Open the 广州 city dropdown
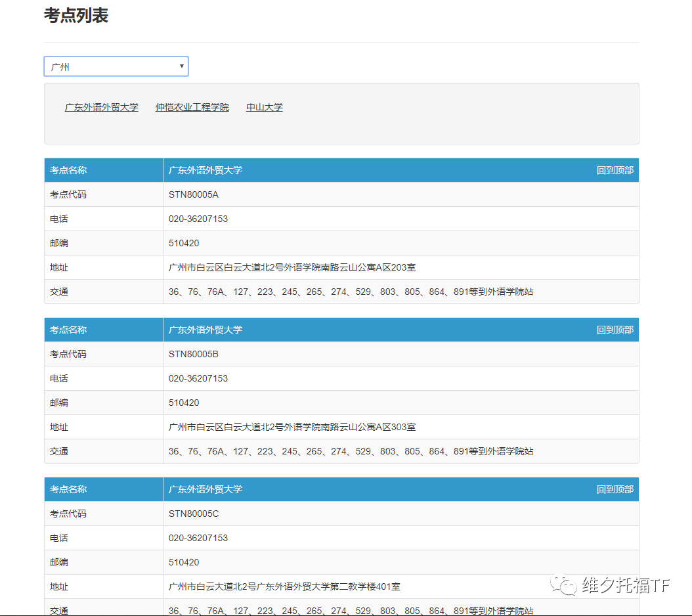 [x=116, y=66]
